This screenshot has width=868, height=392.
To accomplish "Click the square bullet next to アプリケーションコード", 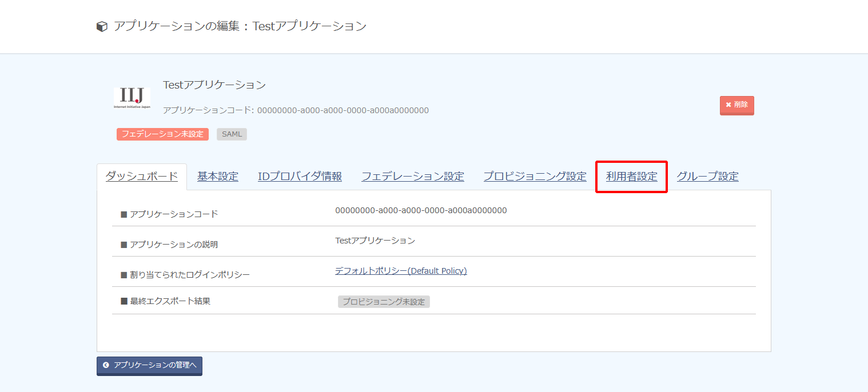I will (124, 214).
